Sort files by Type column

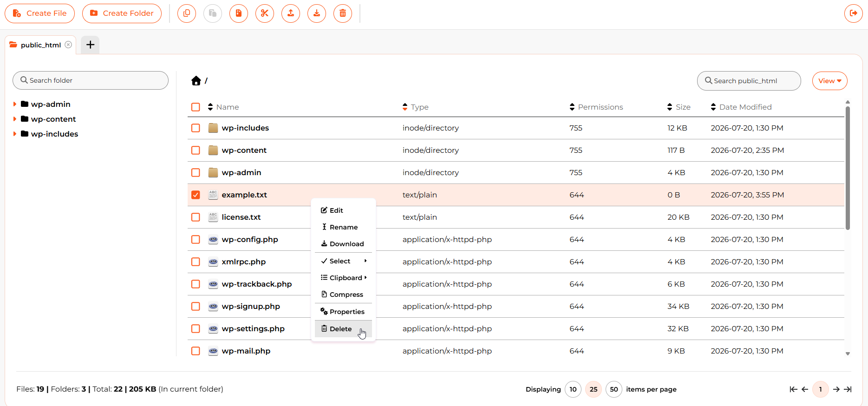pyautogui.click(x=416, y=107)
